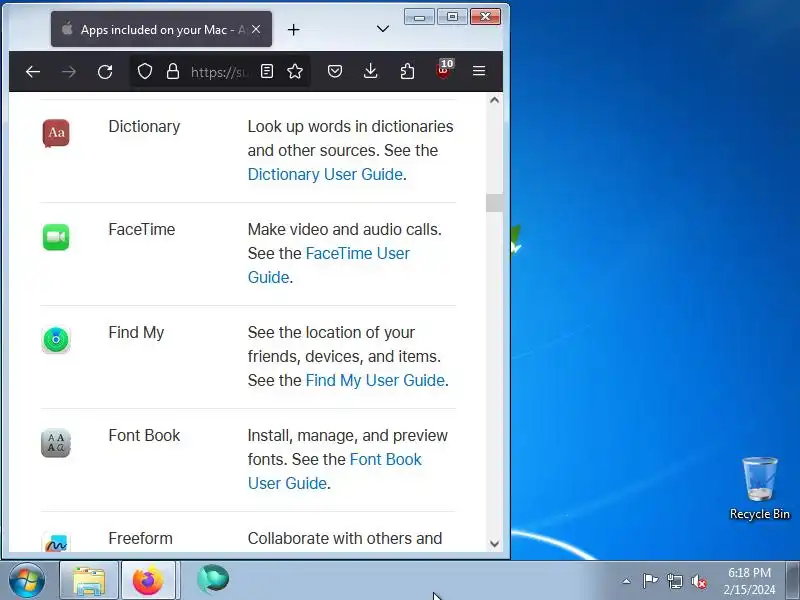Open the Dictionary User Guide link
Image resolution: width=800 pixels, height=600 pixels.
point(325,174)
